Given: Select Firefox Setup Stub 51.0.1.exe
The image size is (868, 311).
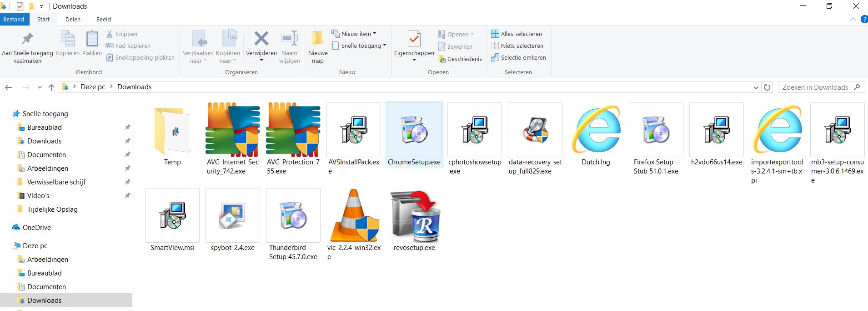Looking at the screenshot, I should (x=656, y=139).
